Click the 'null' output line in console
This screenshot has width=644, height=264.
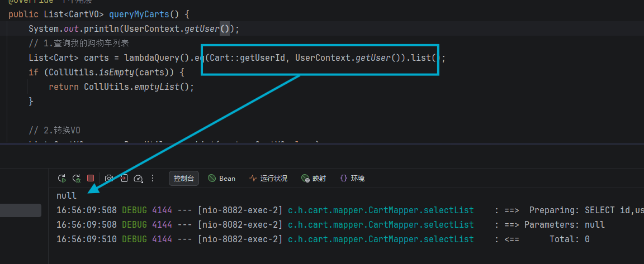pyautogui.click(x=67, y=196)
